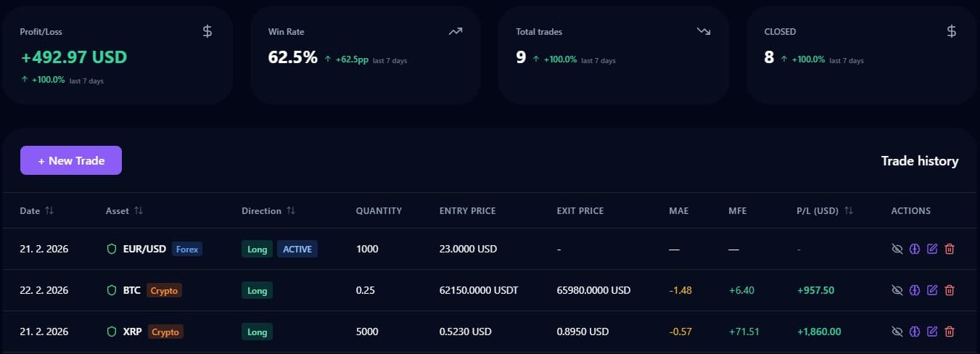Select the Trade history heading

point(919,161)
